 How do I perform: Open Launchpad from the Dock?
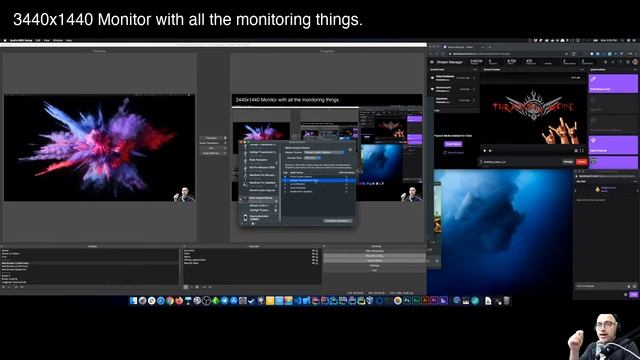(142, 301)
